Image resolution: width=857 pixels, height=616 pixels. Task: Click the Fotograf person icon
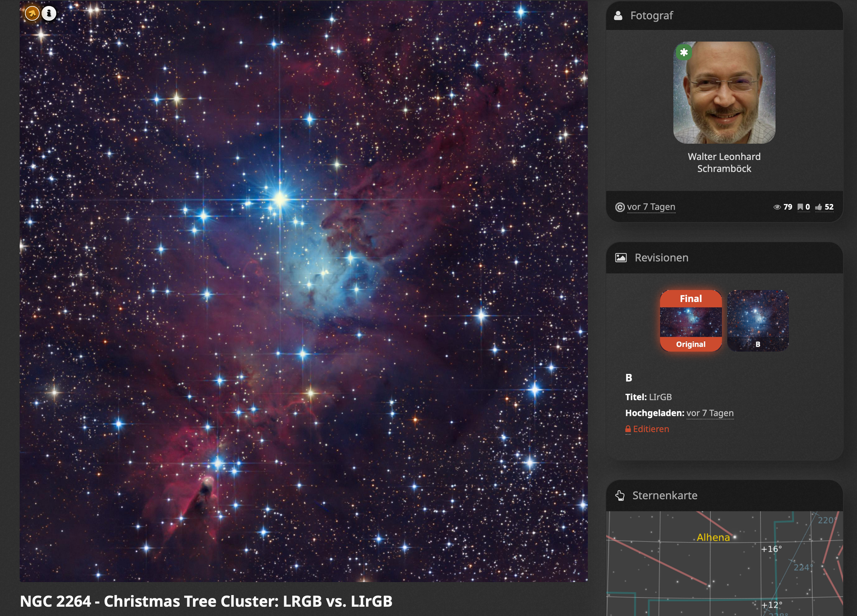point(618,15)
